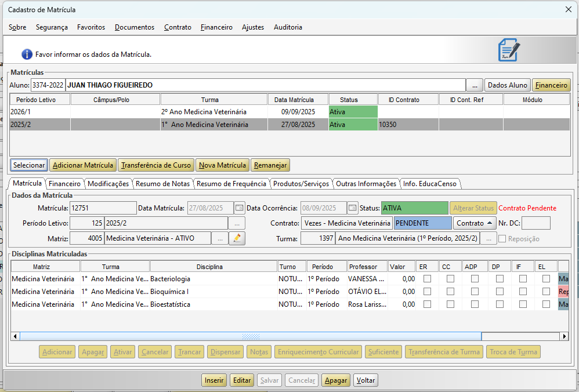Viewport: 579px width, 392px height.
Task: Tick DP checkbox for Bioquímica I
Action: click(500, 292)
